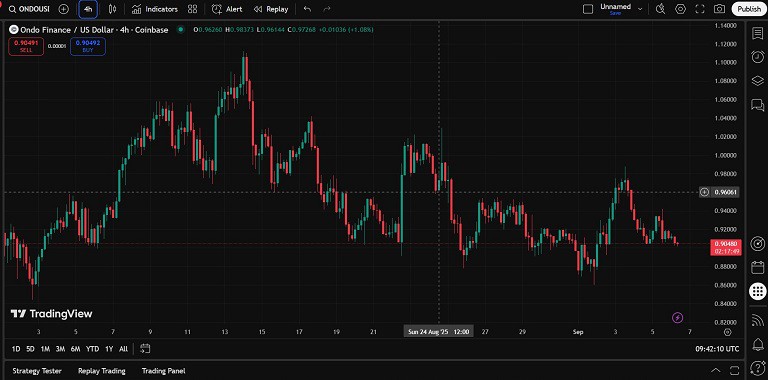Start bar Replay mode
768x380 pixels.
coord(271,9)
